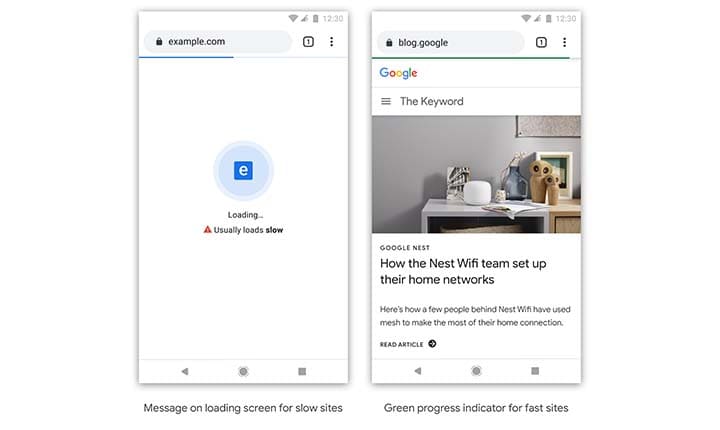The width and height of the screenshot is (720, 430).
Task: Click the Google logo in blog header
Action: tap(398, 73)
